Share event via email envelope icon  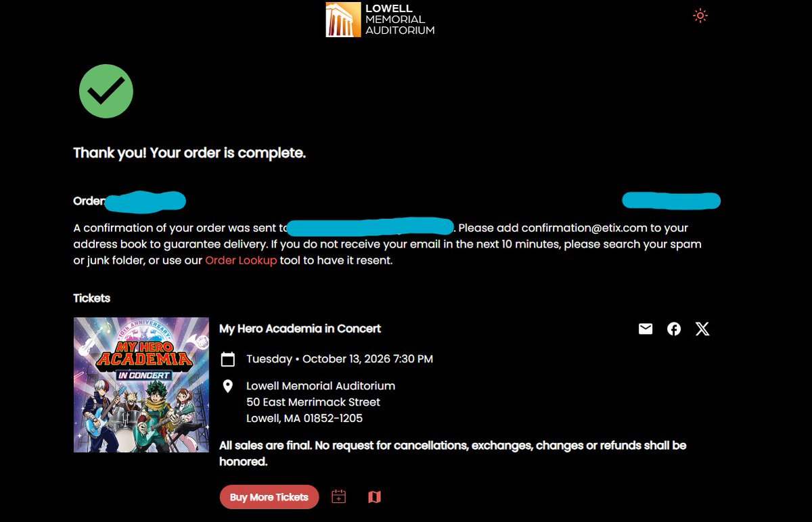click(646, 329)
